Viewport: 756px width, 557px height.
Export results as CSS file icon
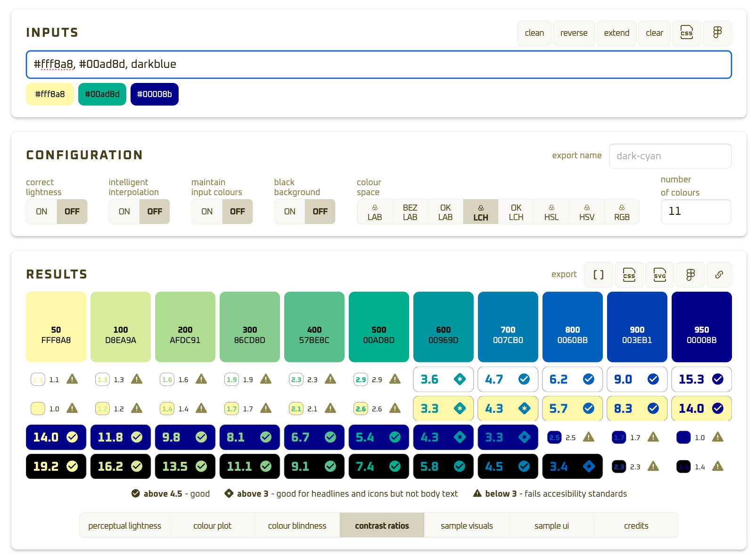629,275
